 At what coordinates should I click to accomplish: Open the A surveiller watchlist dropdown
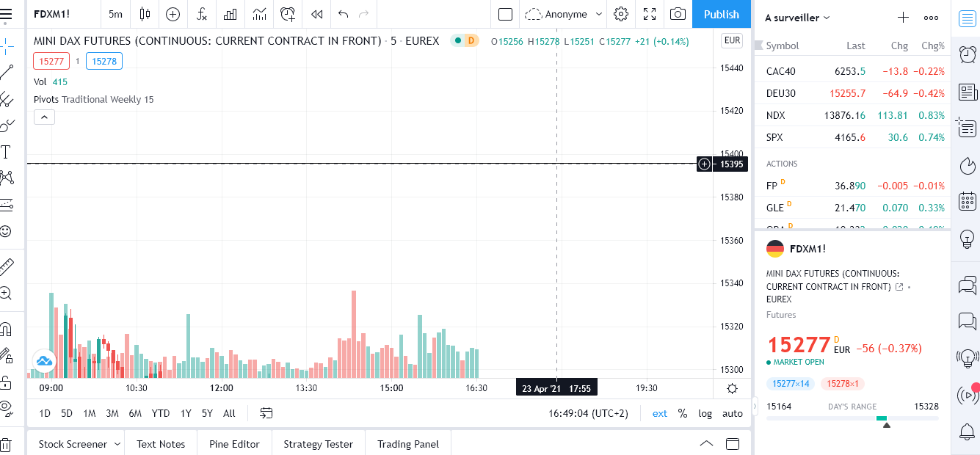pos(797,18)
